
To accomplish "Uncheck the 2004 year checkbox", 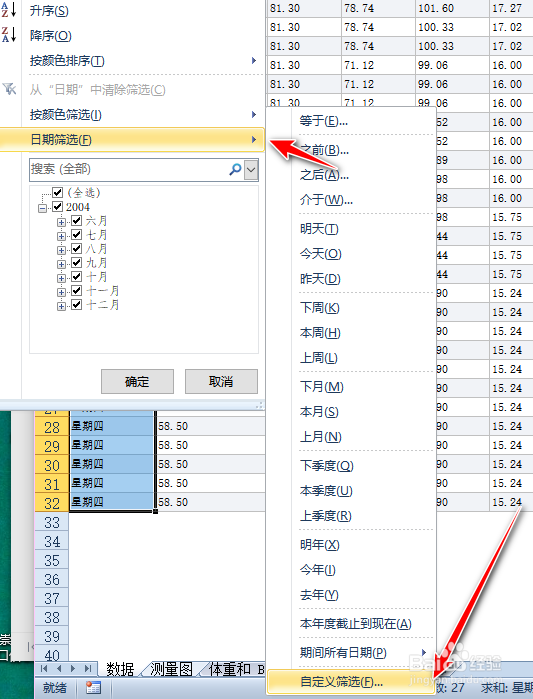I will pos(57,206).
